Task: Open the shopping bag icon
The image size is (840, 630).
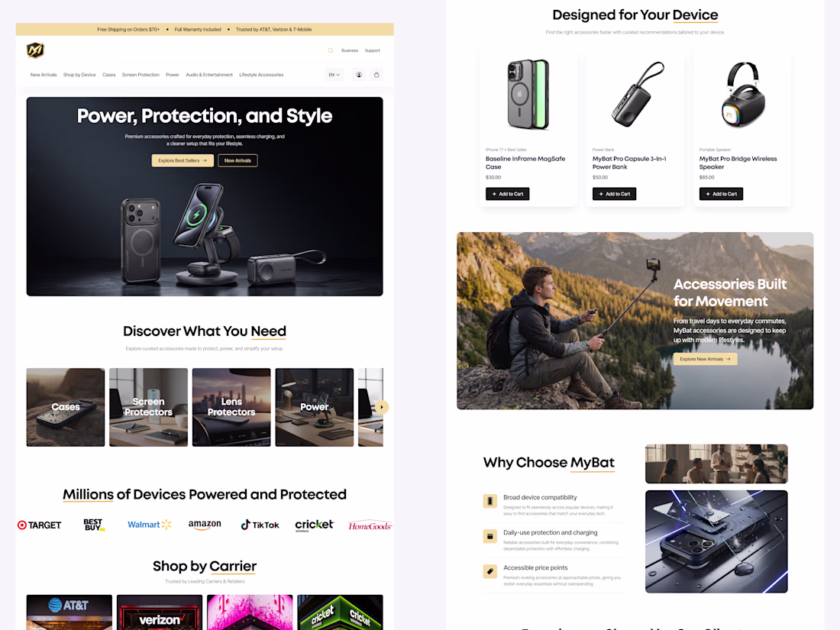Action: (376, 75)
